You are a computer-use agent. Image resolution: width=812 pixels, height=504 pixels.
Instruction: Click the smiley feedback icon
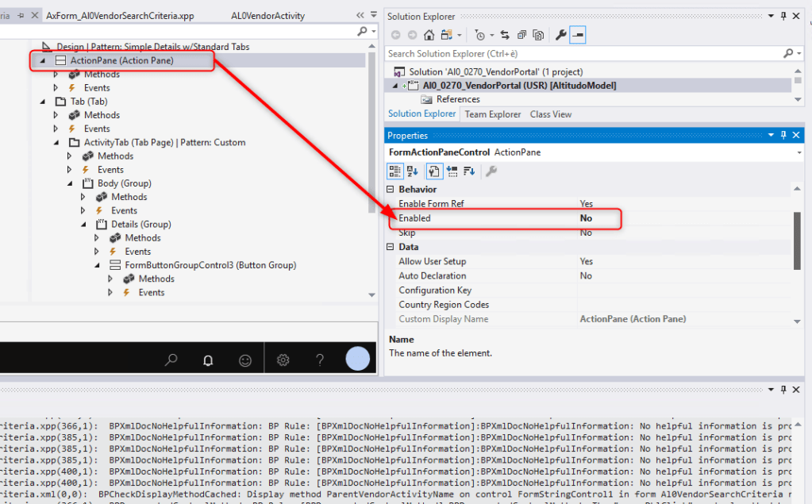coord(245,360)
